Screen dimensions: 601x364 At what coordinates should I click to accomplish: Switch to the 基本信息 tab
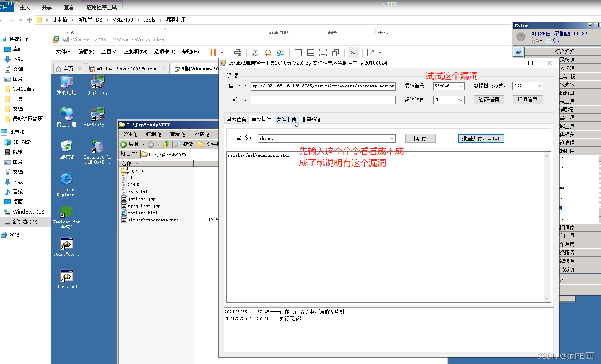(x=236, y=120)
